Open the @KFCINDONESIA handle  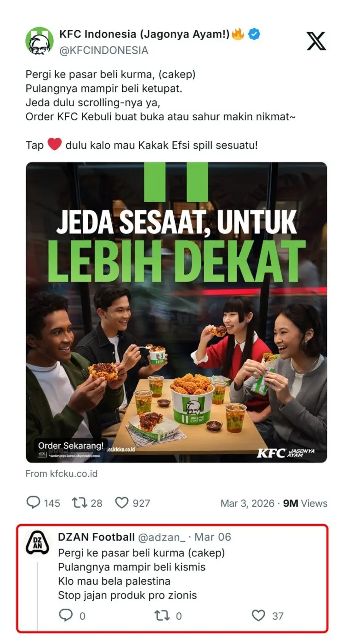coord(104,50)
